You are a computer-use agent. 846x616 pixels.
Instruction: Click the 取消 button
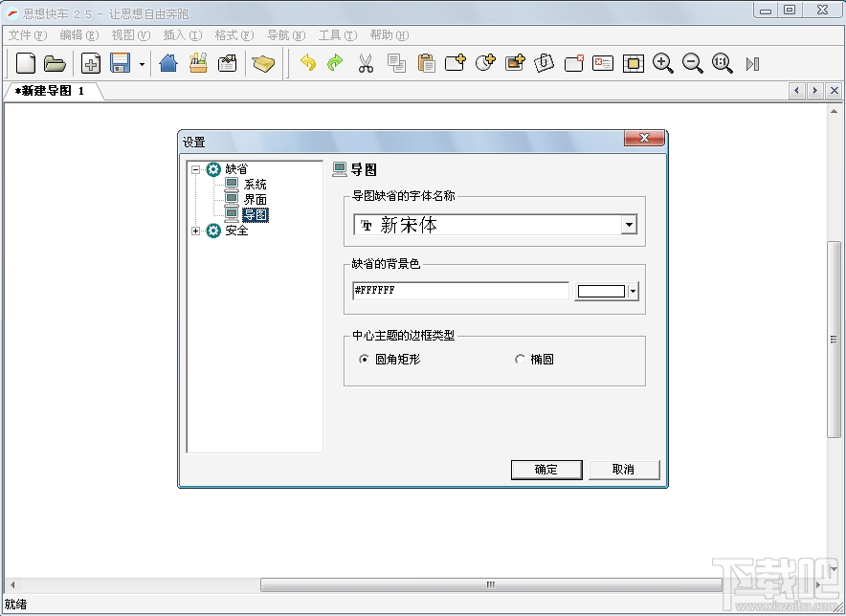coord(624,470)
